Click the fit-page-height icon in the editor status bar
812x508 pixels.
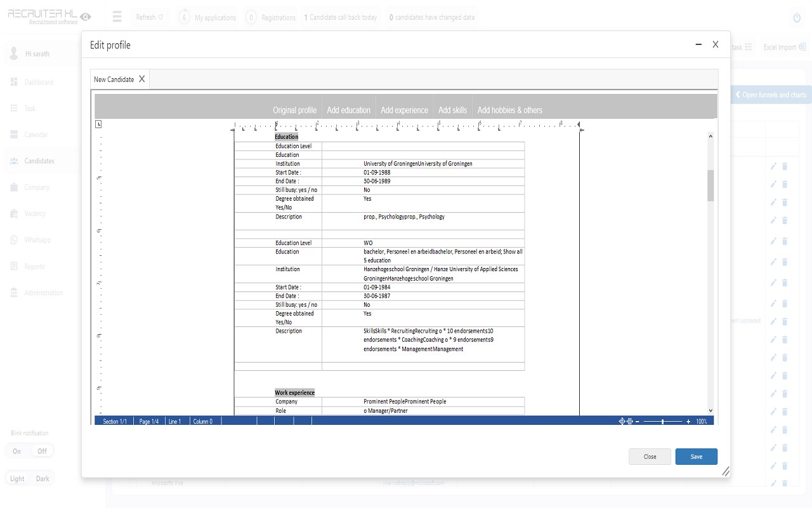[x=622, y=421]
